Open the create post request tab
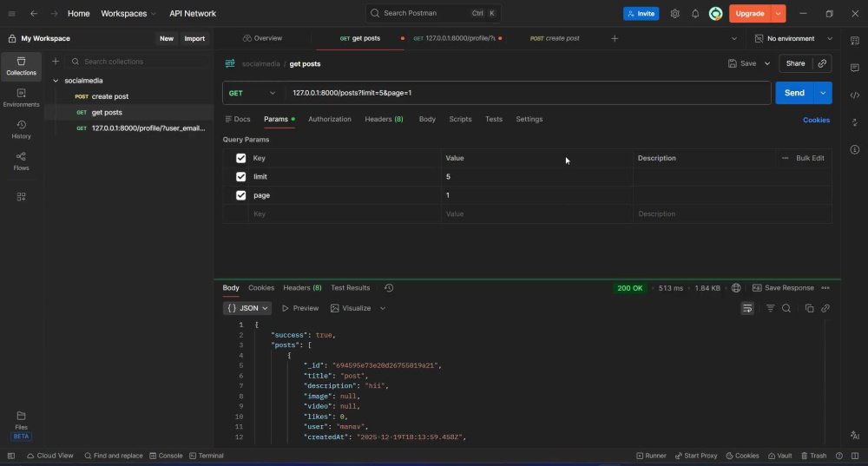 tap(555, 38)
